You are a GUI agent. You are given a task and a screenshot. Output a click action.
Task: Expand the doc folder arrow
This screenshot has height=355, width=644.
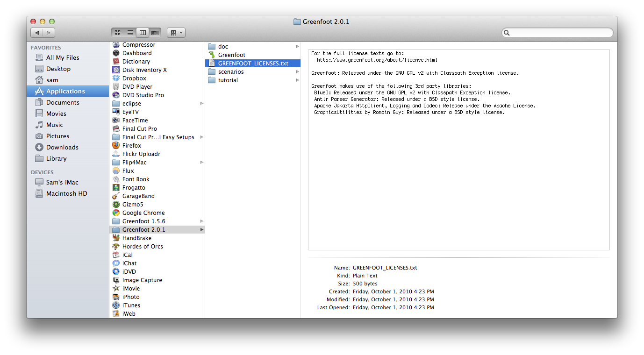(298, 47)
